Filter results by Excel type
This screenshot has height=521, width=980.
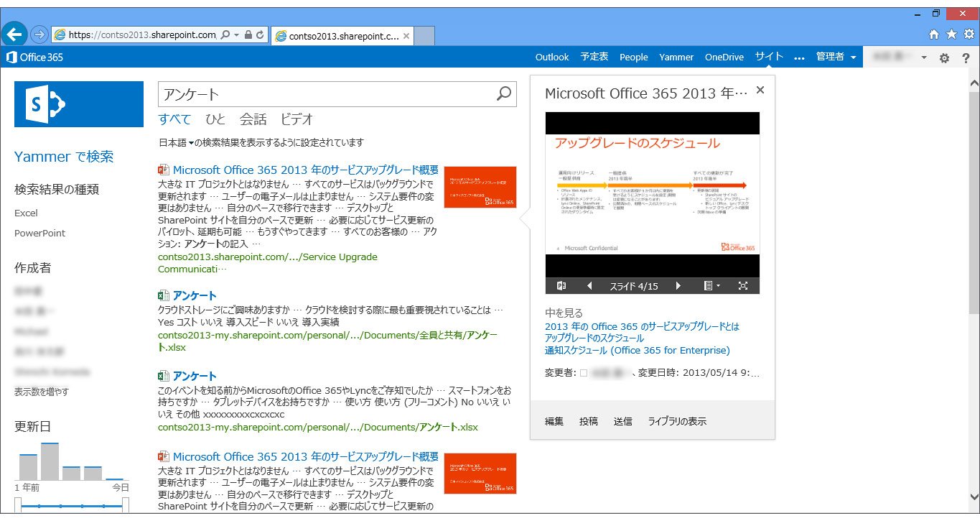[26, 213]
